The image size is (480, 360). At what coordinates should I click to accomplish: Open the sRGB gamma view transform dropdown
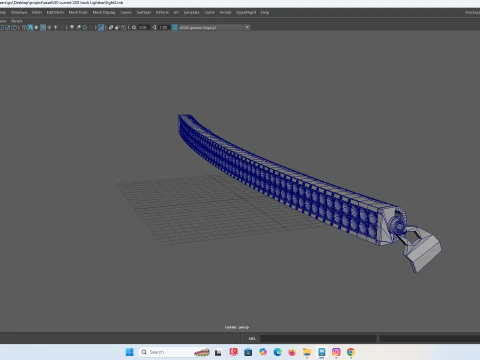pyautogui.click(x=214, y=27)
